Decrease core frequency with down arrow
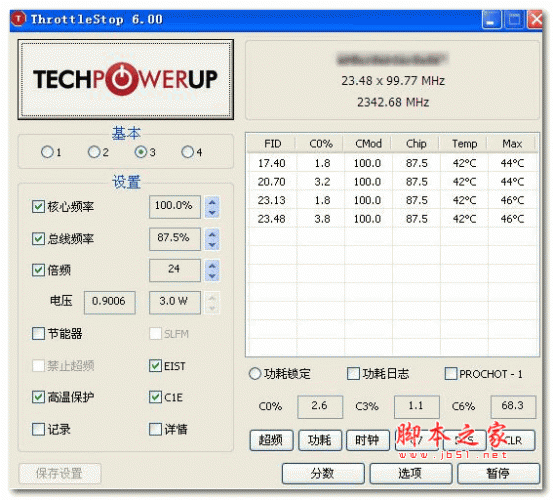 pos(212,213)
